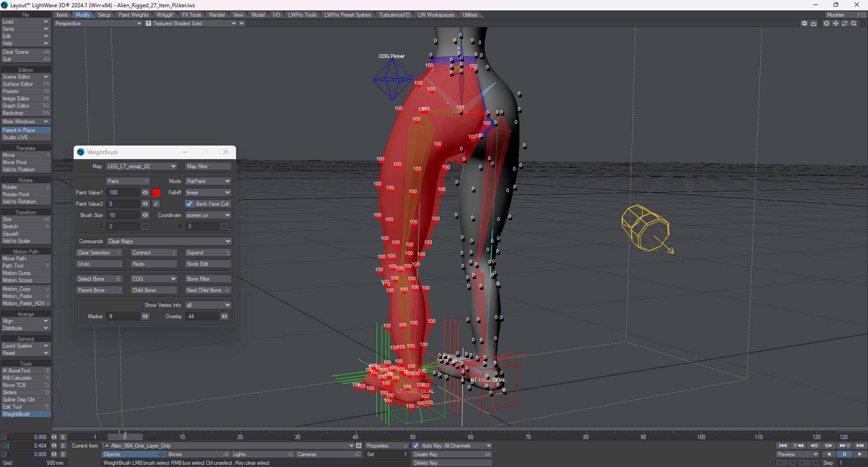
Task: Open the Perspective view dropdown
Action: (x=98, y=24)
